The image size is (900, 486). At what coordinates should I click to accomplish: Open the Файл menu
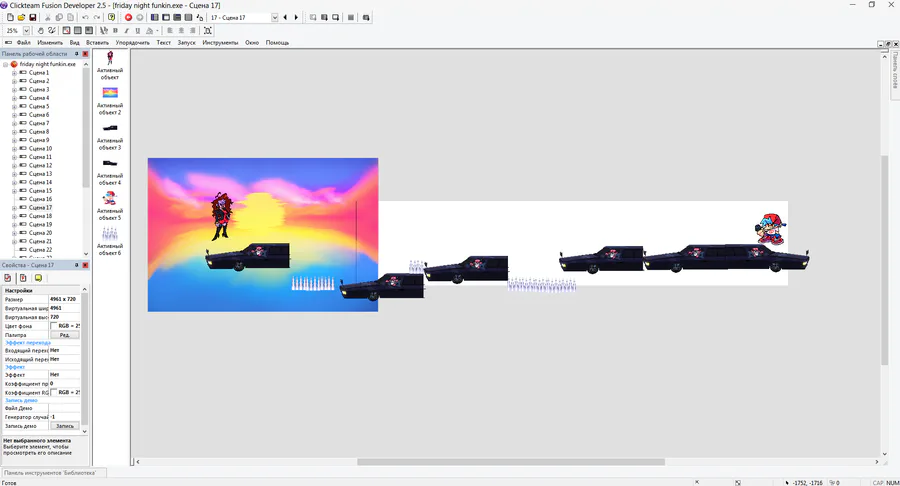24,42
